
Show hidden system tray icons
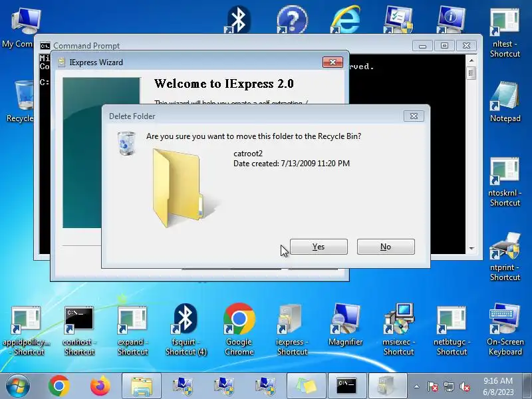pos(417,386)
